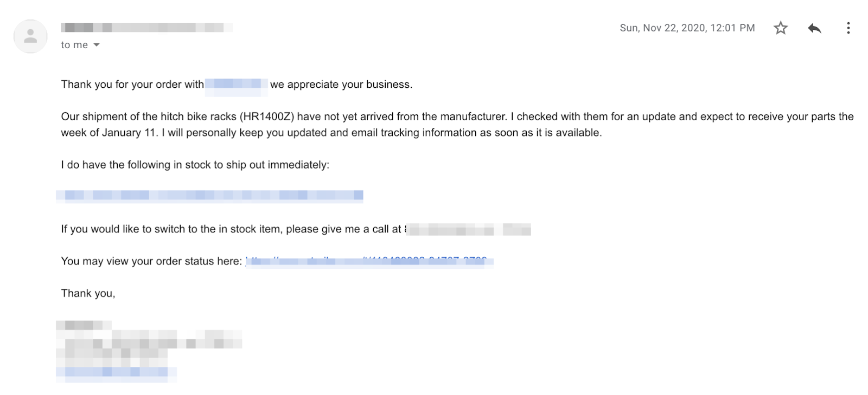
Task: Open the blue link in the signature
Action: click(x=116, y=372)
